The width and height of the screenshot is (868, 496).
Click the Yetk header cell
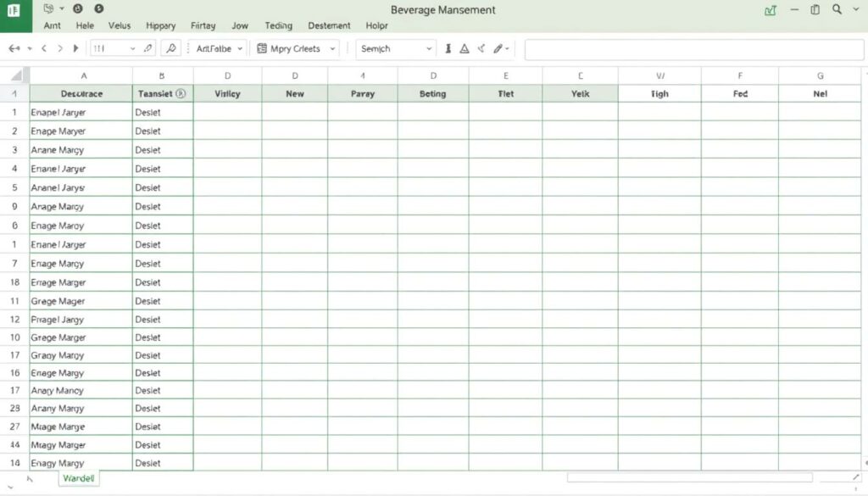[x=580, y=93]
